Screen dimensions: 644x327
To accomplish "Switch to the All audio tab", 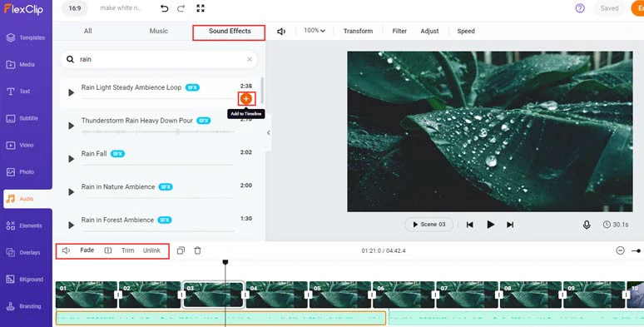I will (88, 31).
